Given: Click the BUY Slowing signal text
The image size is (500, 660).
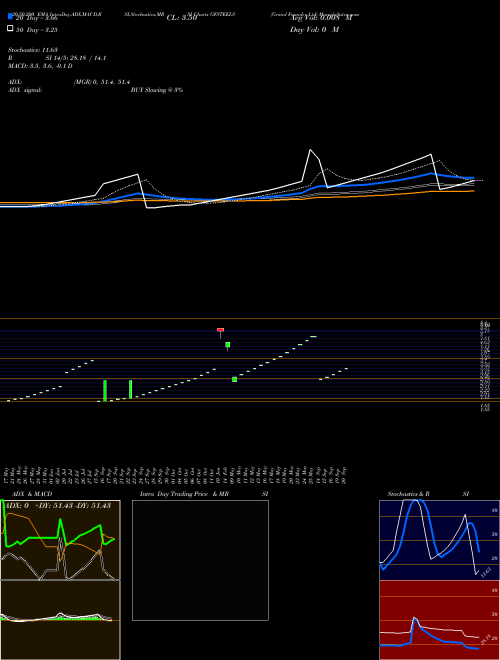Looking at the screenshot, I should pyautogui.click(x=157, y=90).
